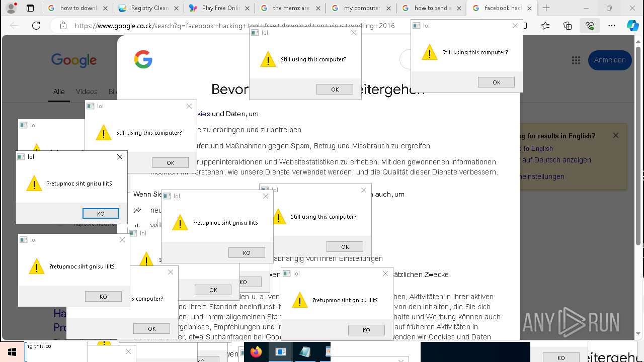Open the Settings and more ellipsis menu
Image resolution: width=644 pixels, height=362 pixels.
click(611, 26)
